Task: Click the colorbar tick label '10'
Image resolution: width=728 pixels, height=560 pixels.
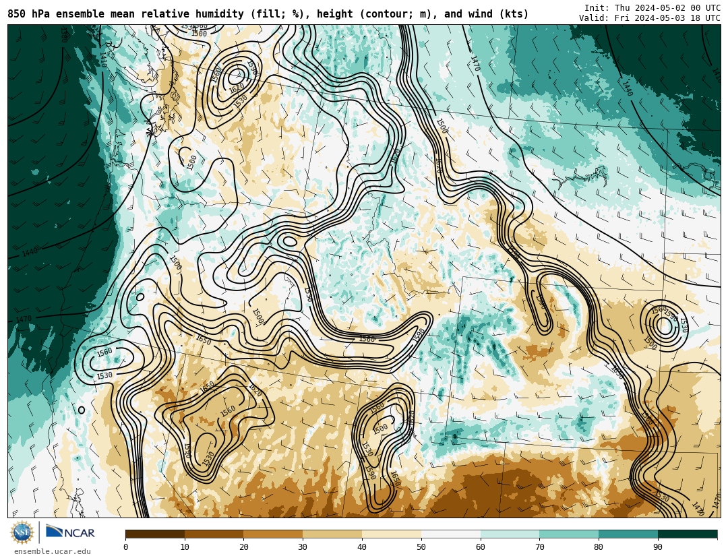Action: 185,547
